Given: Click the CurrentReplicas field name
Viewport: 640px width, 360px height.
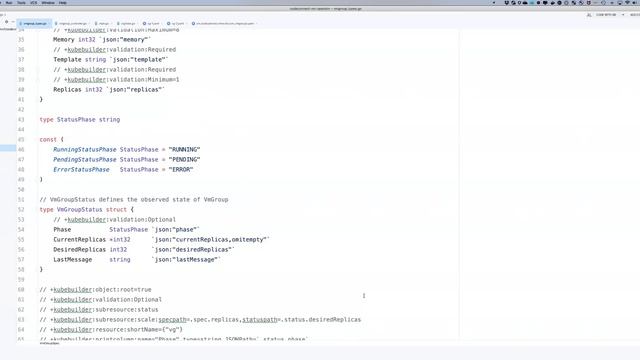Looking at the screenshot, I should click(x=79, y=240).
